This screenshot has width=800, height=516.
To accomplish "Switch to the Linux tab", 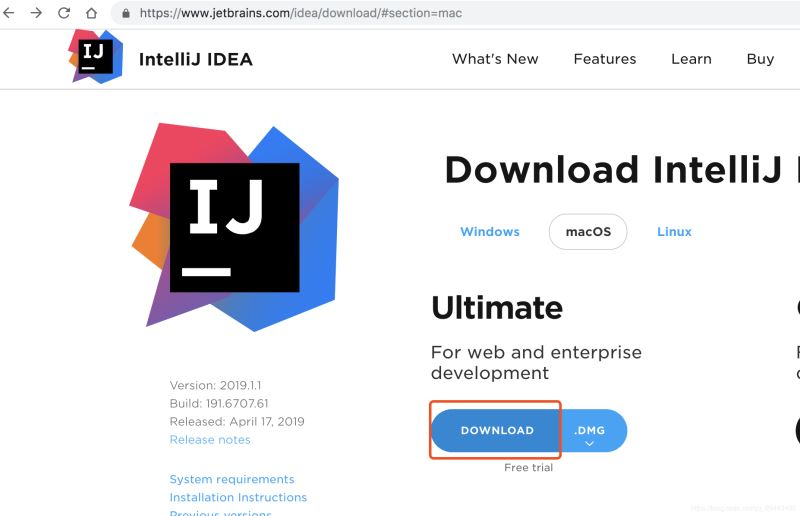I will tap(674, 232).
